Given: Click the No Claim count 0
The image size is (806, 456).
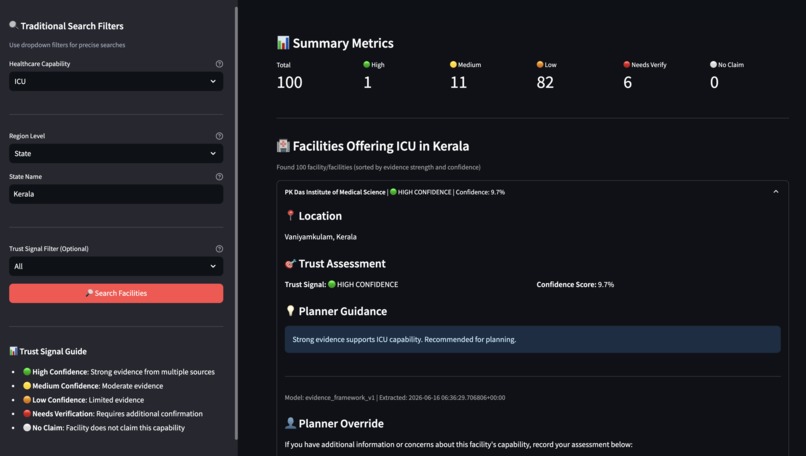Looking at the screenshot, I should [x=714, y=82].
